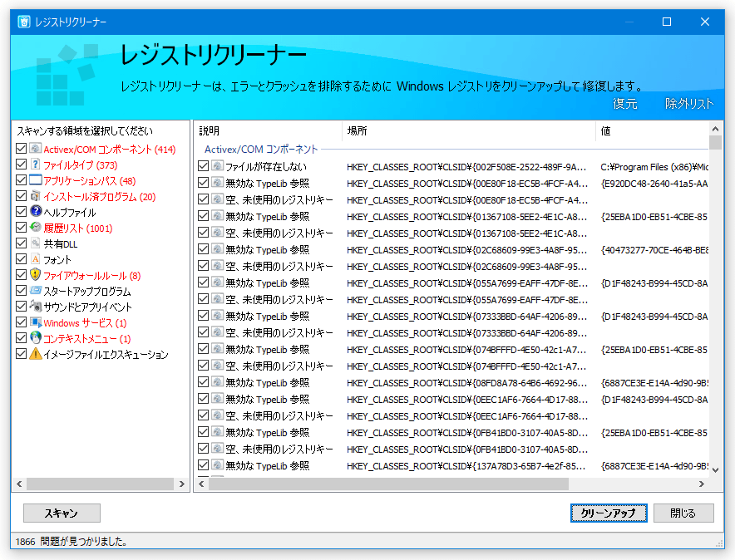735x560 pixels.
Task: Maximize the レジストリクリーナー window
Action: click(667, 22)
